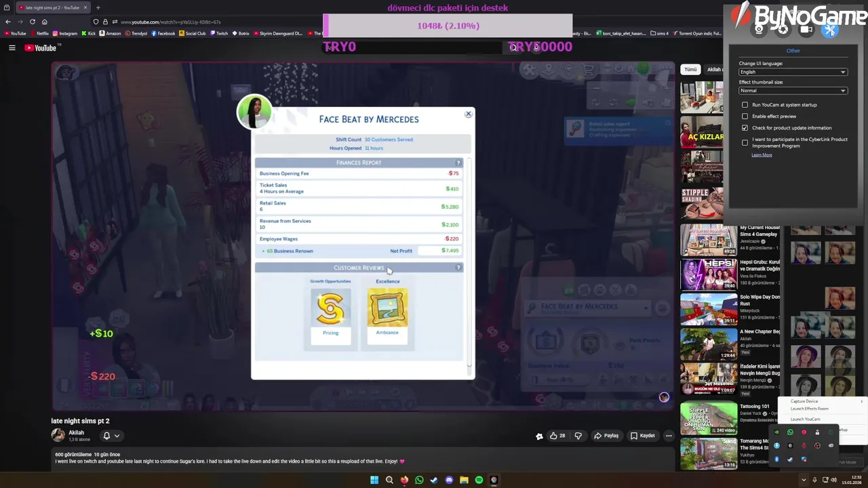This screenshot has width=868, height=488.
Task: Check CyberLink Product Improvement Program participation
Action: (x=745, y=142)
